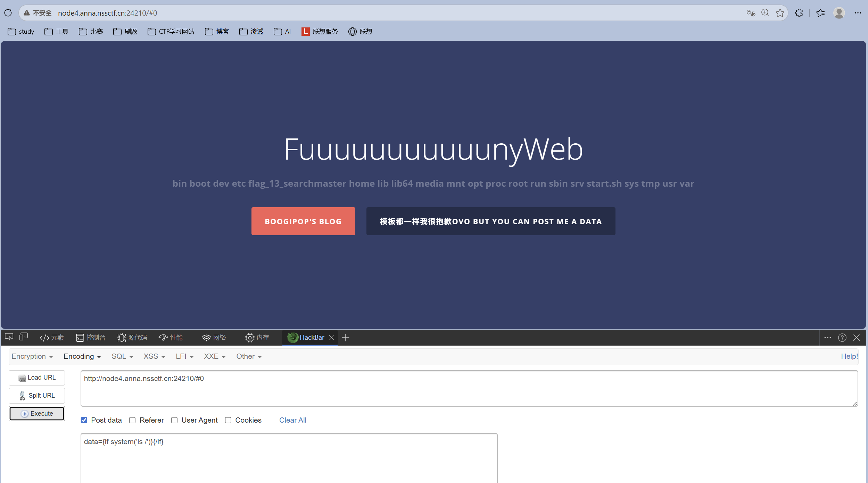868x483 pixels.
Task: Open the 联想服务 bookmark
Action: coord(320,32)
